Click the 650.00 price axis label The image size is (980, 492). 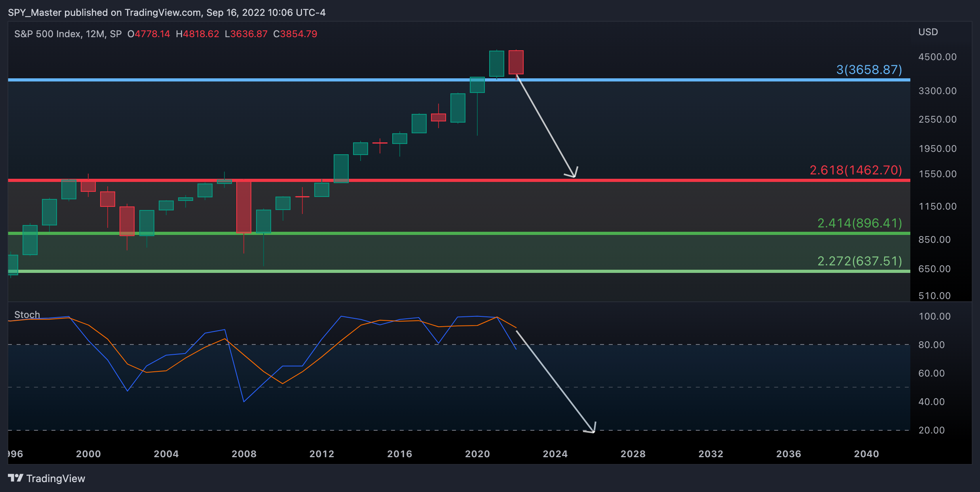pyautogui.click(x=934, y=269)
